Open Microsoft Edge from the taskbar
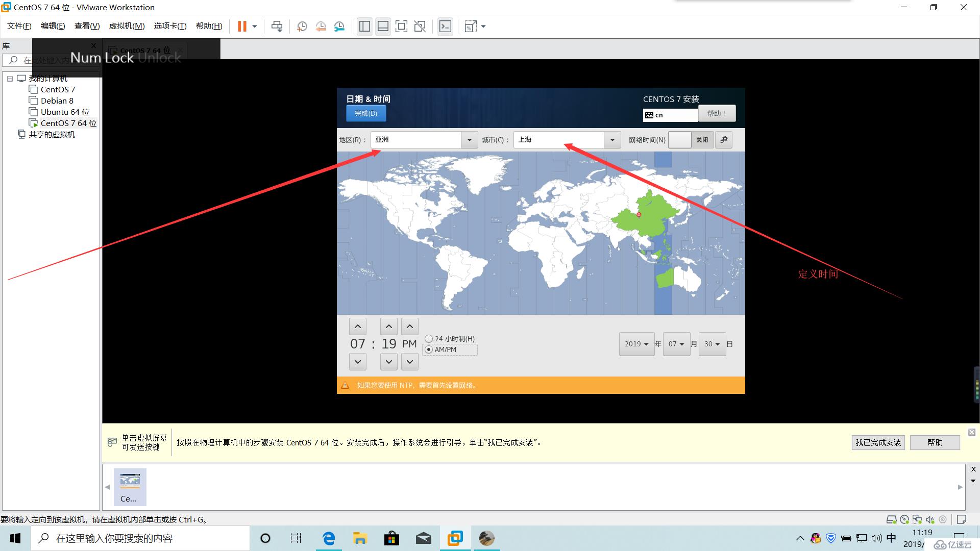 (329, 538)
